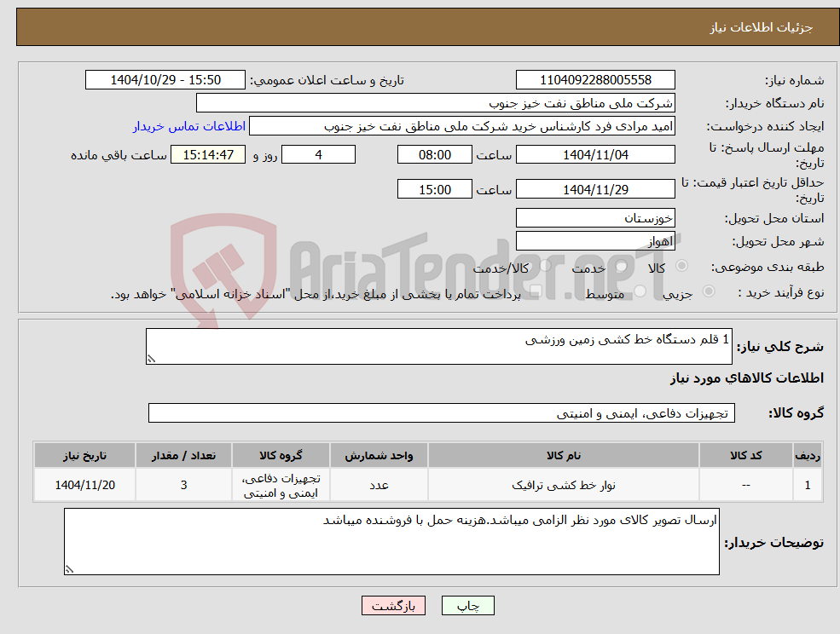Click the نام کالا column header
Screen dimensions: 840x634
563,455
